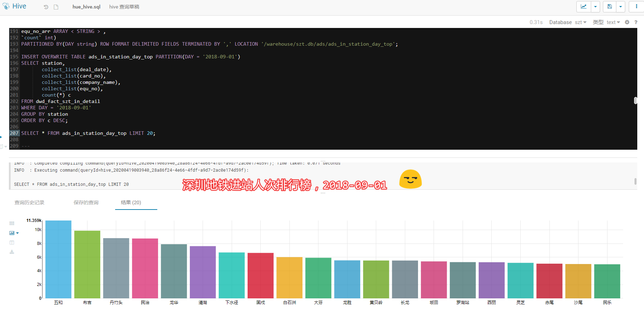The height and width of the screenshot is (315, 644).
Task: Click the ORDER BY c DESC line
Action: (44, 120)
